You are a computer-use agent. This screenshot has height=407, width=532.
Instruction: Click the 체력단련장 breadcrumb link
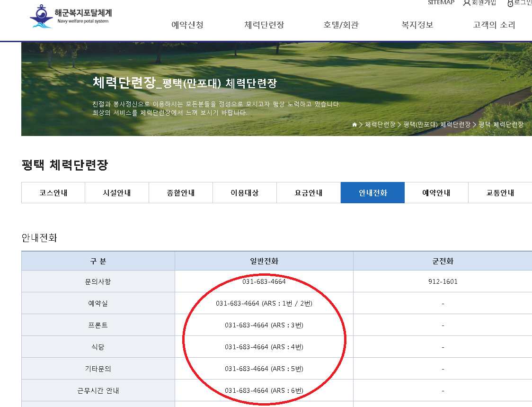379,125
